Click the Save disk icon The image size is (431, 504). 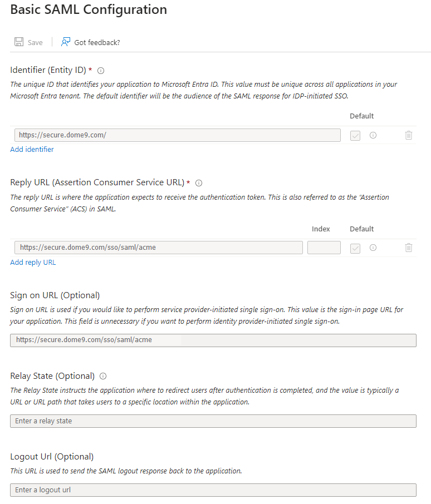point(19,42)
